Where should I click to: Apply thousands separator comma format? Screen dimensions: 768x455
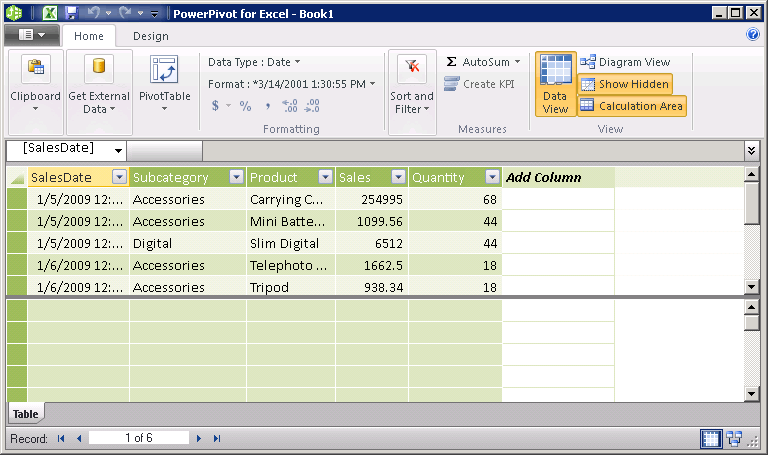point(267,106)
